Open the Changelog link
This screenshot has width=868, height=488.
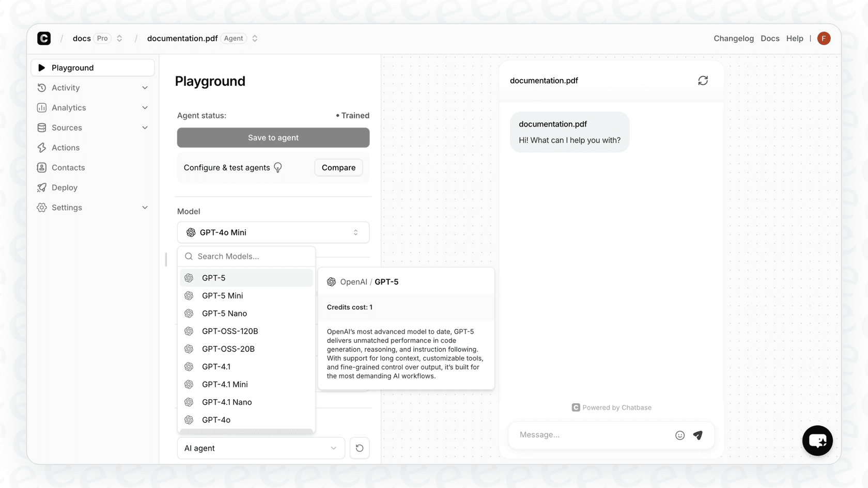coord(733,38)
